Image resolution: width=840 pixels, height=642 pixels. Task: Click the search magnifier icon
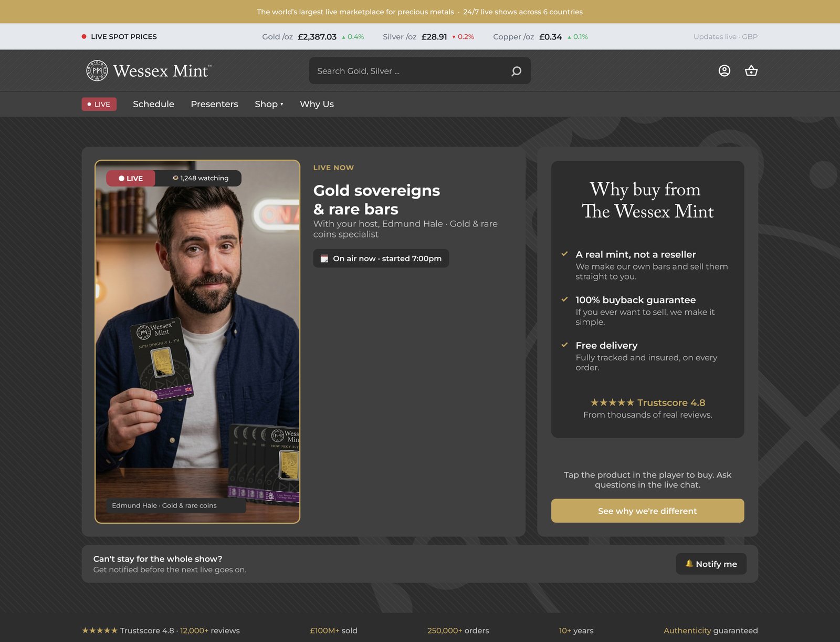pos(516,71)
